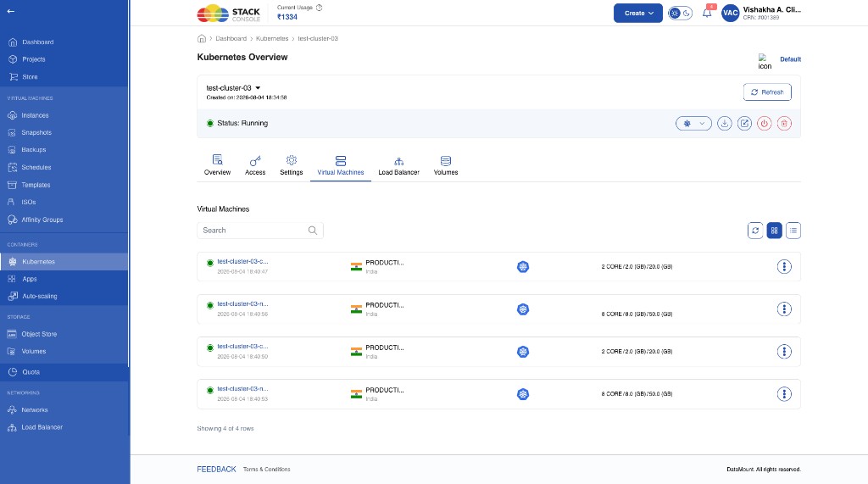868x484 pixels.
Task: Go to Instances page
Action: click(x=35, y=115)
